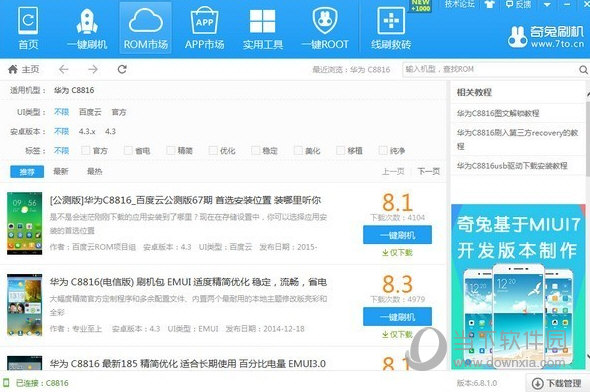Open recently browsed 华为 C8816 link

coord(370,70)
